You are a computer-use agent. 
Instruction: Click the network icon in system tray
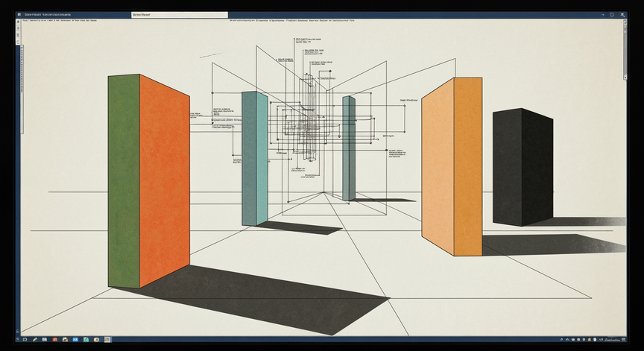pos(567,340)
